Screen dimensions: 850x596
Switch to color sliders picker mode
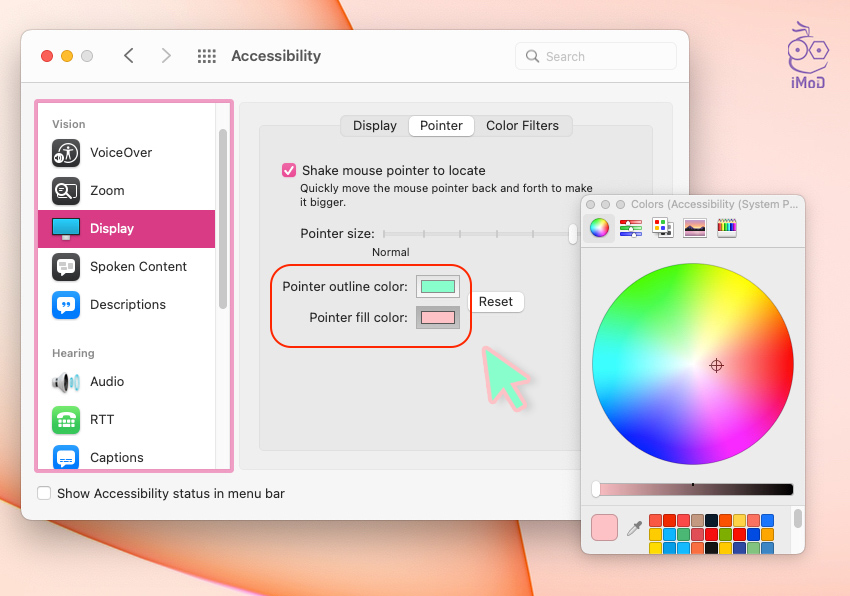tap(631, 228)
